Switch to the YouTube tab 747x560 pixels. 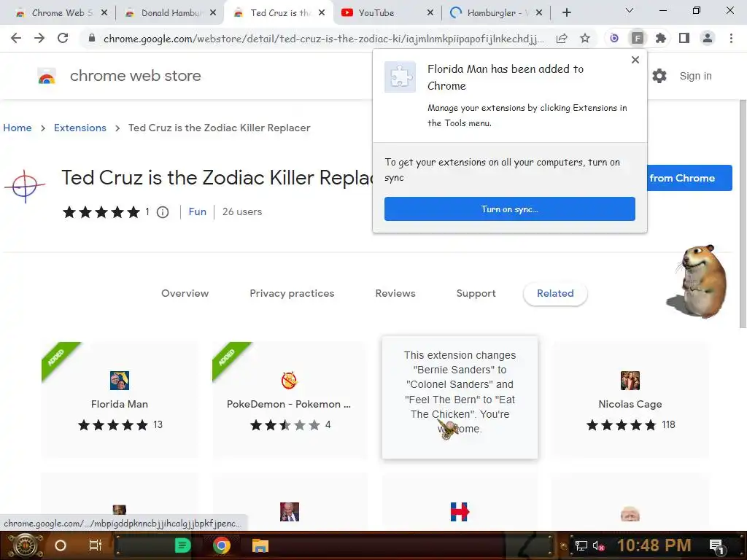click(386, 13)
